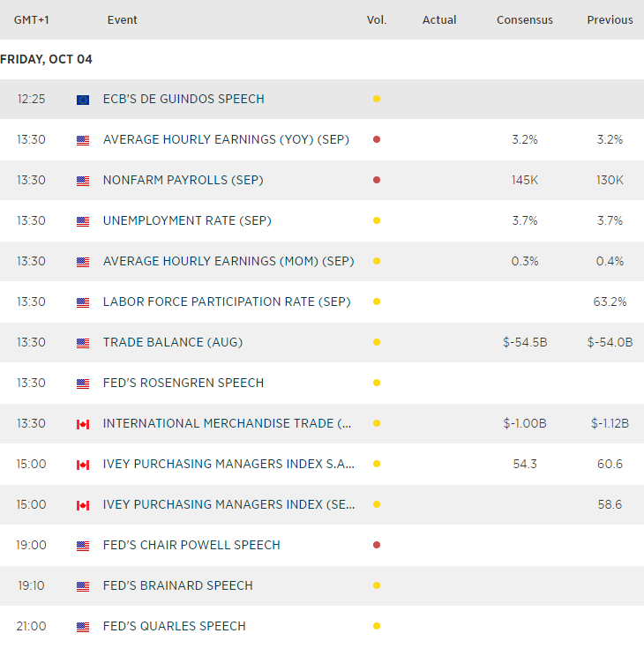Open the Fed's Brainard Speech event
Screen dimensions: 644x648
(177, 585)
